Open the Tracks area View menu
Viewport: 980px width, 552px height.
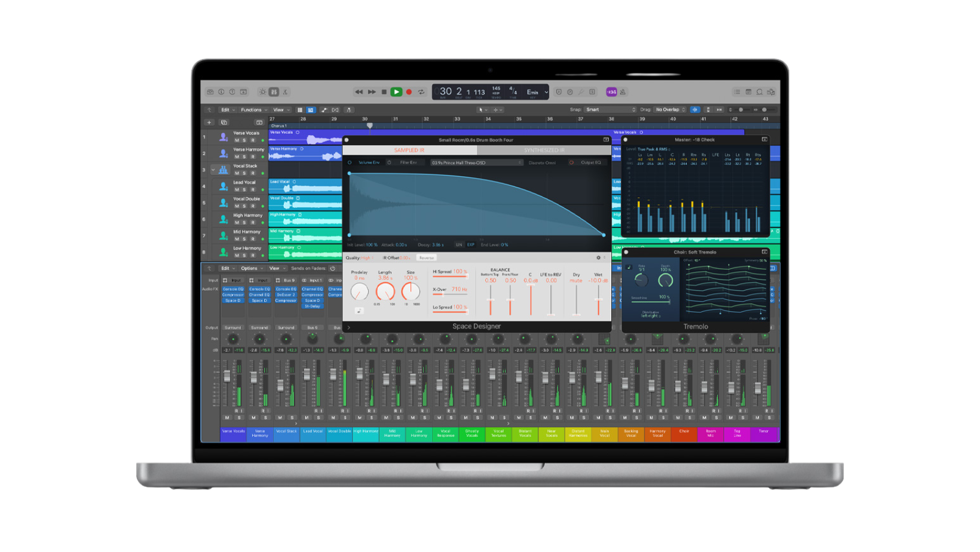[x=280, y=110]
